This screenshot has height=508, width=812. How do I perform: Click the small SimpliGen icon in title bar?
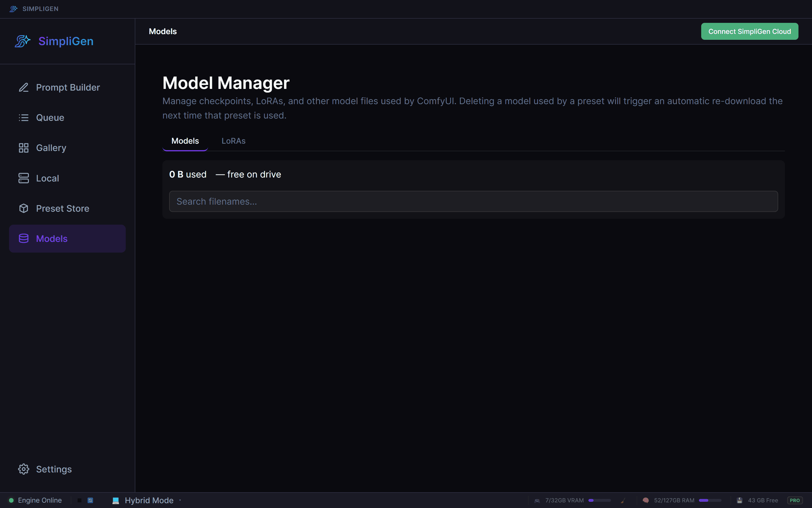coord(14,9)
